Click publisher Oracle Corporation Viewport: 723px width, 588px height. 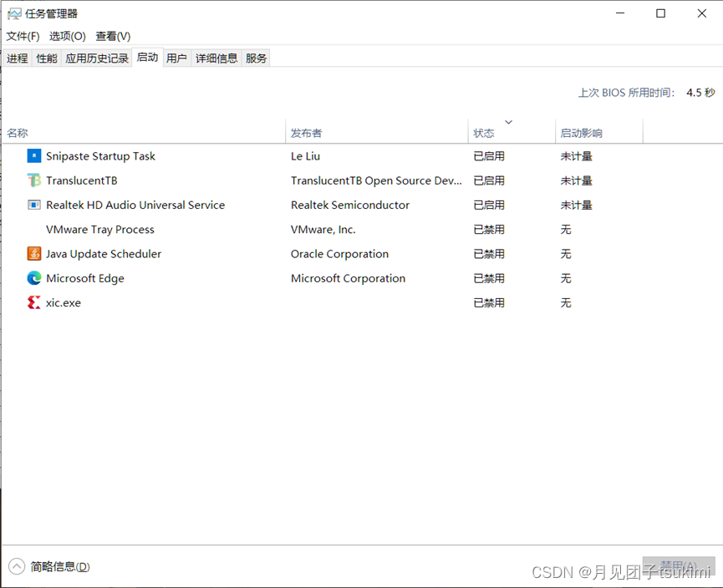pos(340,254)
